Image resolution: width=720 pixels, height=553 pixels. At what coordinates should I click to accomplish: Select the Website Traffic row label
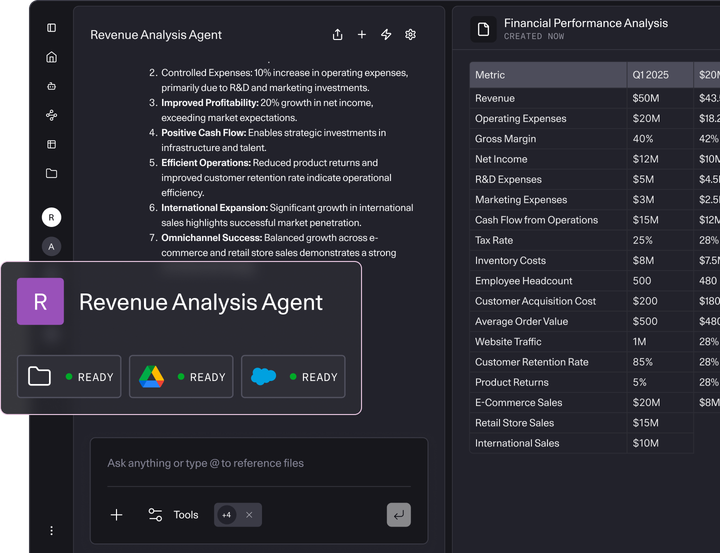(x=508, y=341)
